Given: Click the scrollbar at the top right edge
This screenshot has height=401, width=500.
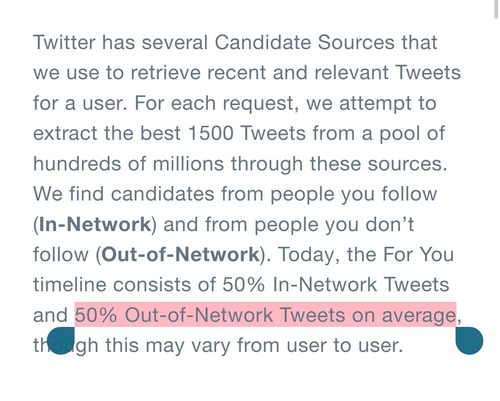Looking at the screenshot, I should point(496,8).
